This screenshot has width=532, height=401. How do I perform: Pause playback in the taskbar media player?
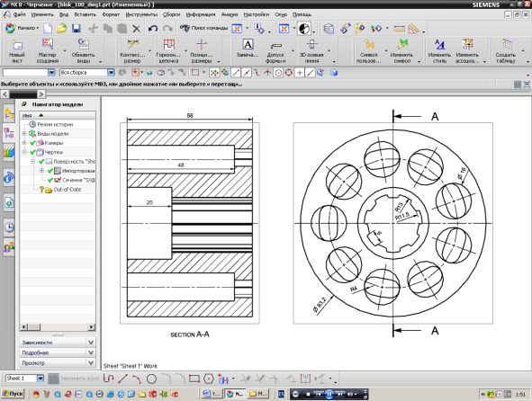329,394
